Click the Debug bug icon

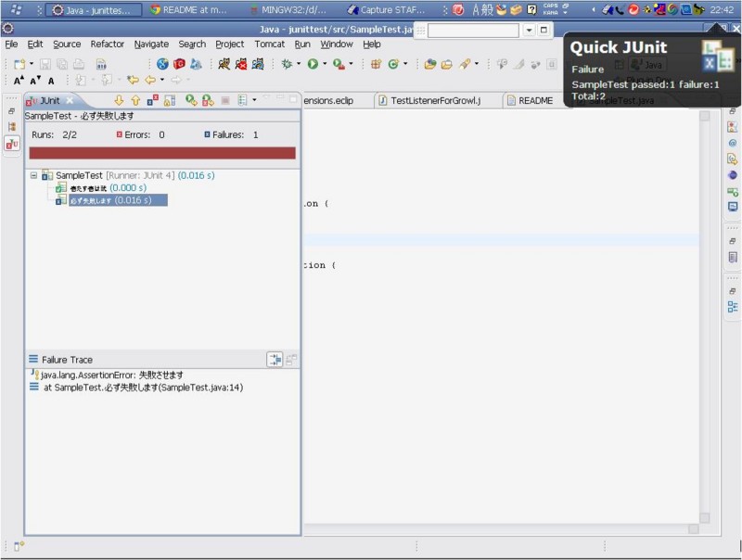click(x=287, y=64)
